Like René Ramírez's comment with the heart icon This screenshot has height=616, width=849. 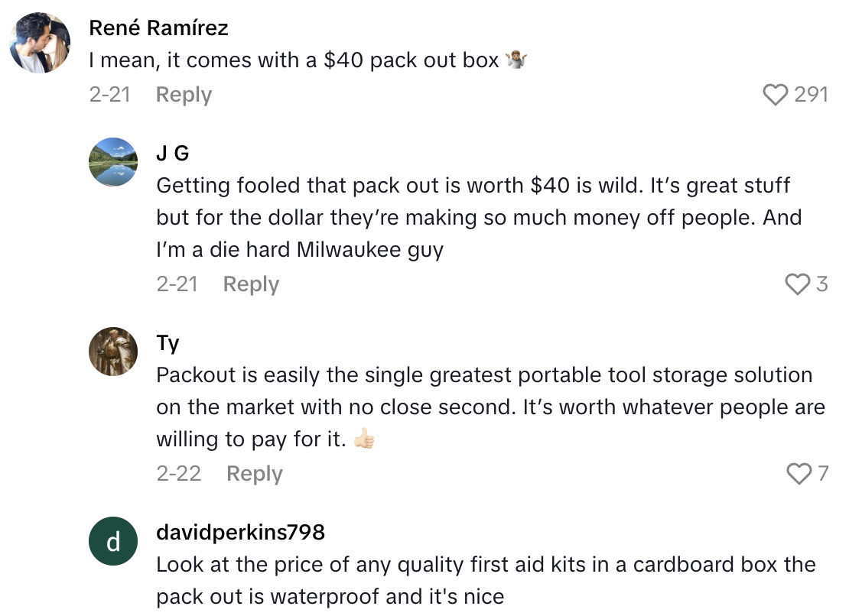776,95
